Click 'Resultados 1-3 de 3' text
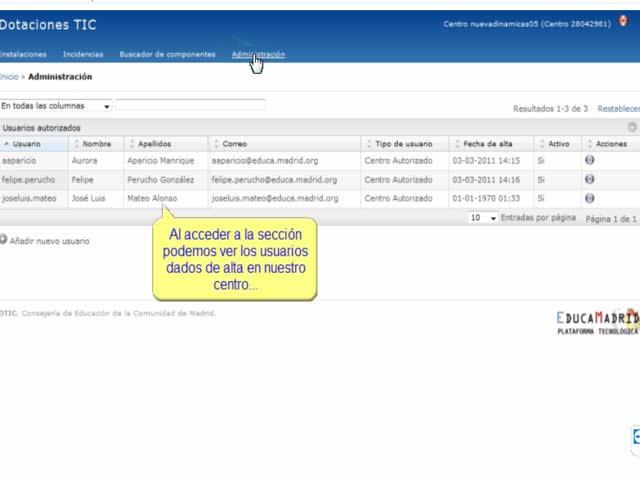This screenshot has width=640, height=480. point(550,109)
